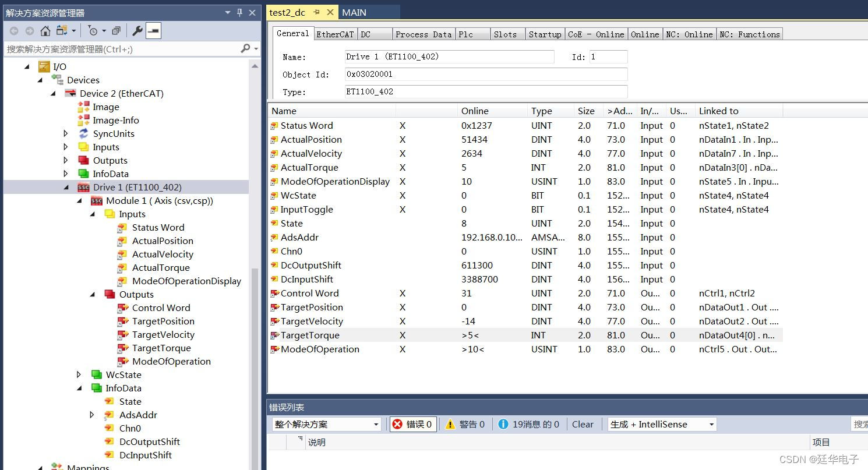The width and height of the screenshot is (868, 470).
Task: Click the ModeOfOperation output icon in tree
Action: click(122, 362)
